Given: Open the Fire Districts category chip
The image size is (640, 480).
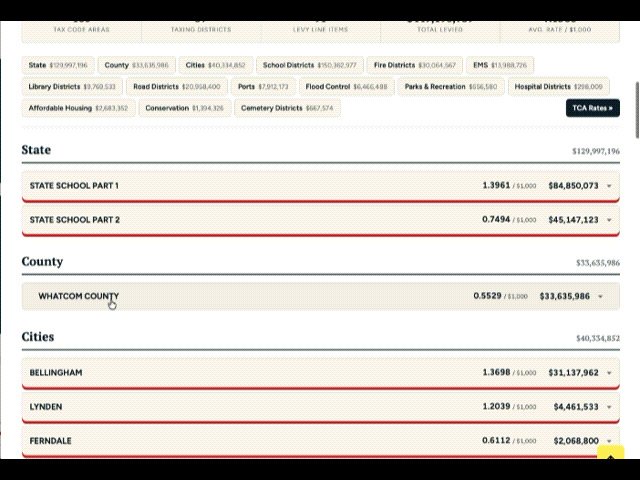Looking at the screenshot, I should (x=415, y=65).
